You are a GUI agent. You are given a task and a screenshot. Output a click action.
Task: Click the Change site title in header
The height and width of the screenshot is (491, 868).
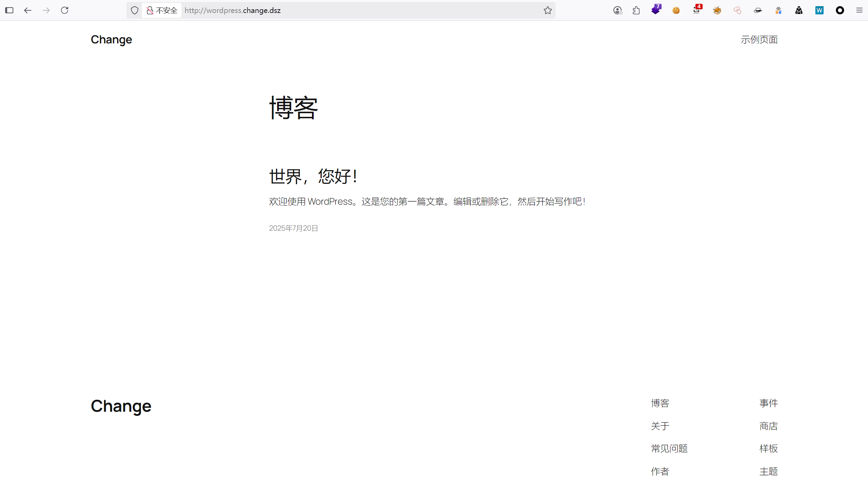coord(111,40)
